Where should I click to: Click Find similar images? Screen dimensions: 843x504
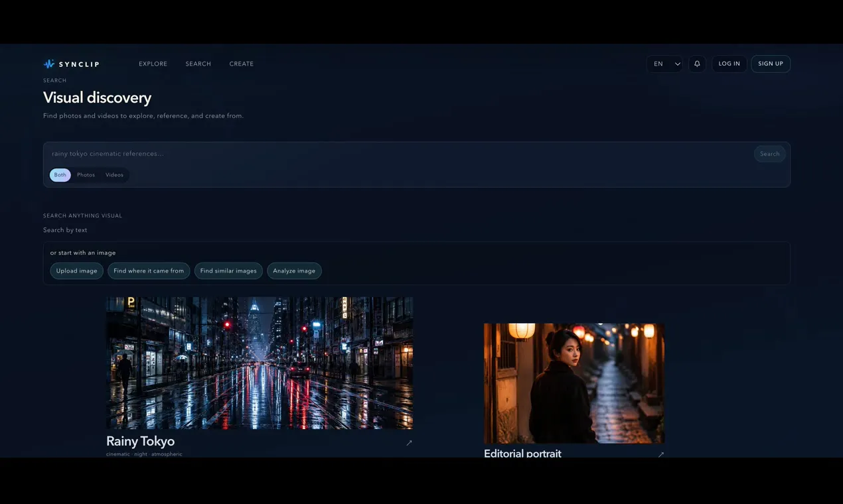click(x=228, y=271)
